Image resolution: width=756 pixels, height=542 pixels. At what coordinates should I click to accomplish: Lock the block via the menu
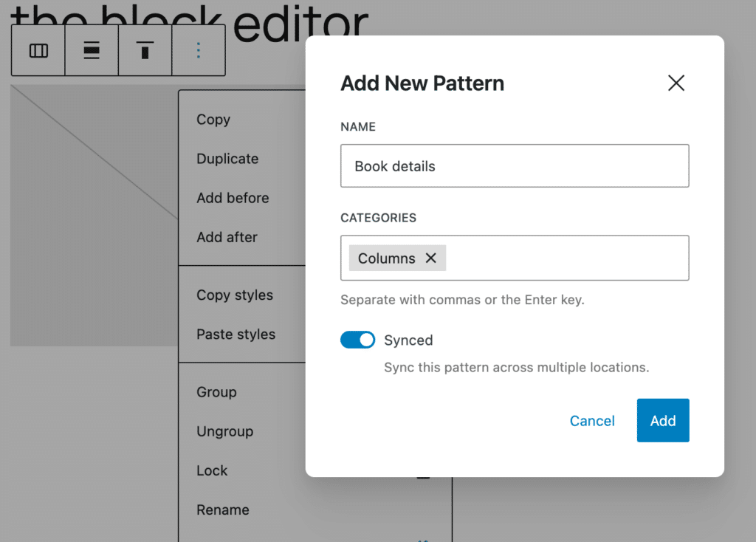point(213,470)
